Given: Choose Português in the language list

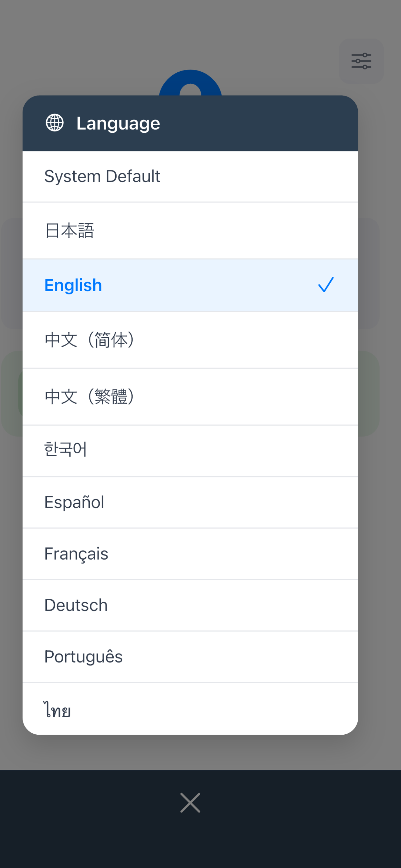Looking at the screenshot, I should click(83, 657).
